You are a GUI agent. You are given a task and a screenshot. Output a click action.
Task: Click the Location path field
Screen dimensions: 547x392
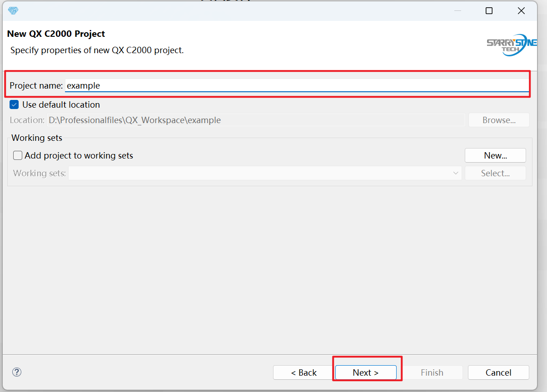(256, 120)
